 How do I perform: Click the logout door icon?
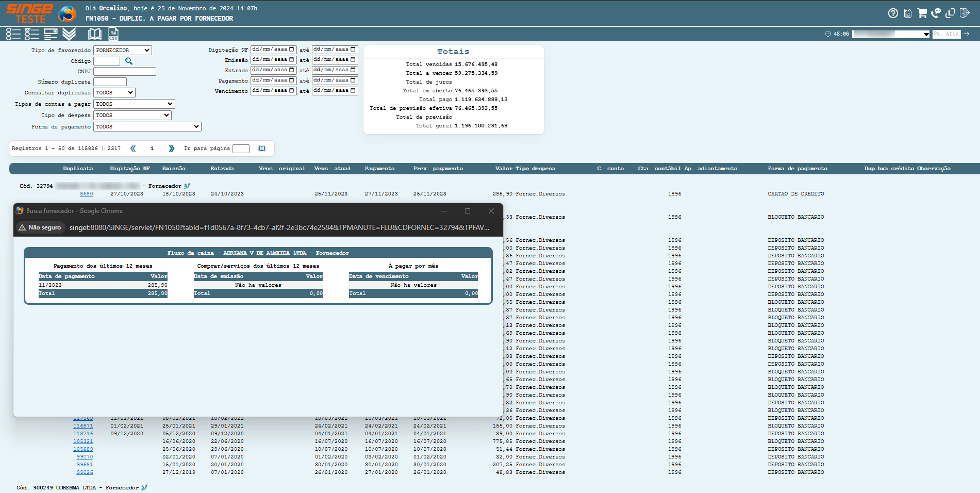pos(965,13)
